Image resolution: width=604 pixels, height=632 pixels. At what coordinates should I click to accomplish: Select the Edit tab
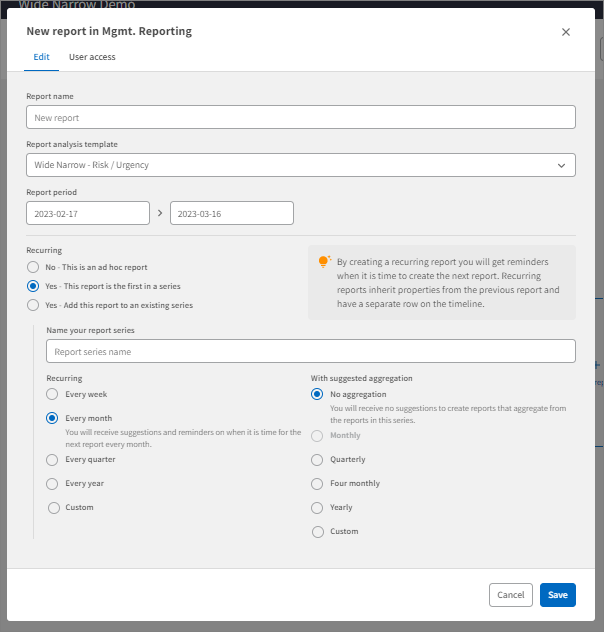tap(41, 57)
